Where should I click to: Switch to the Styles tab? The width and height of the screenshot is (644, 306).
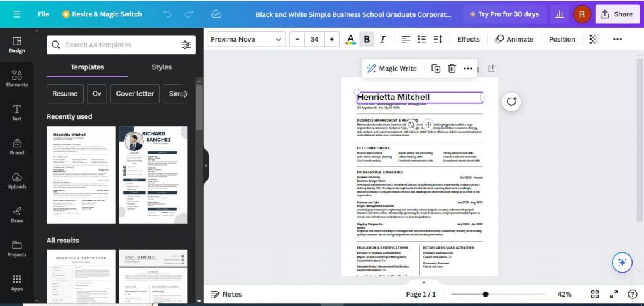pos(162,67)
